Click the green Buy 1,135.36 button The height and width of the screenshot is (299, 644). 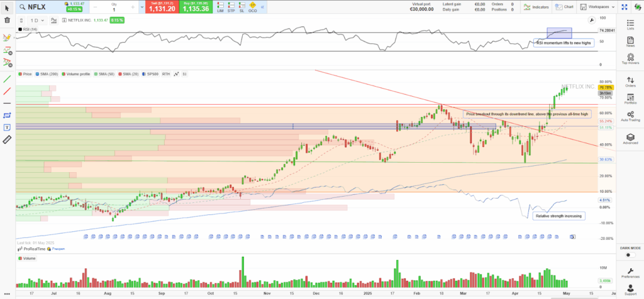click(196, 8)
